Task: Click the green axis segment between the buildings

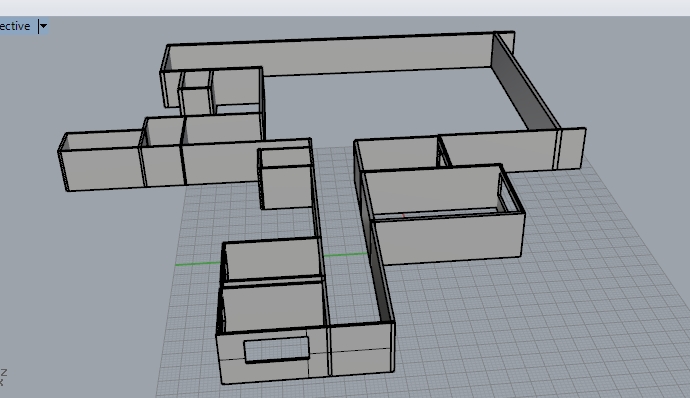Action: [x=345, y=254]
